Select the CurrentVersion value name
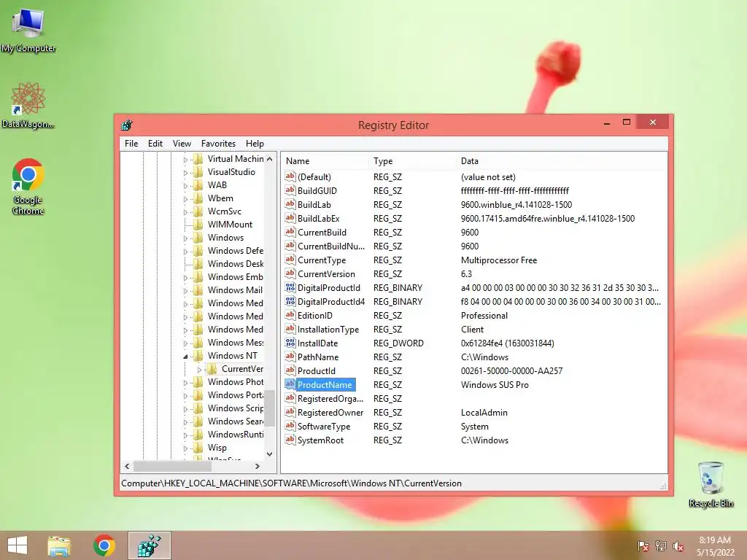Image resolution: width=747 pixels, height=560 pixels. tap(326, 274)
